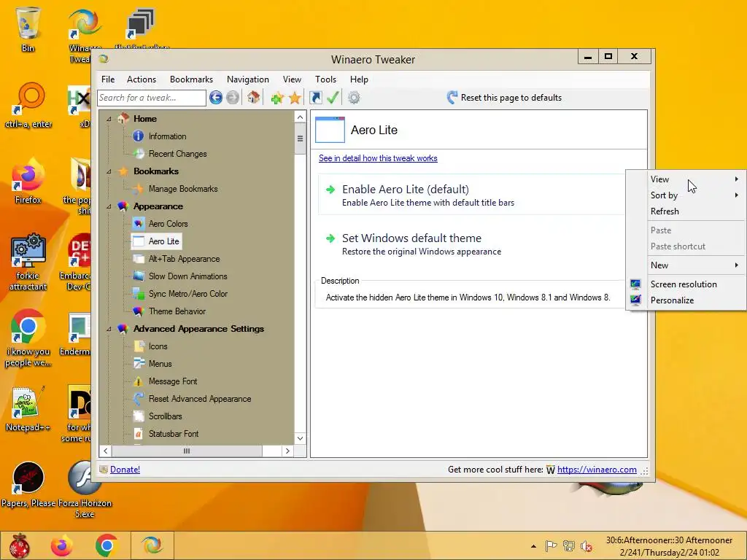Select the Aero Lite tree item
The image size is (747, 560).
[156, 241]
